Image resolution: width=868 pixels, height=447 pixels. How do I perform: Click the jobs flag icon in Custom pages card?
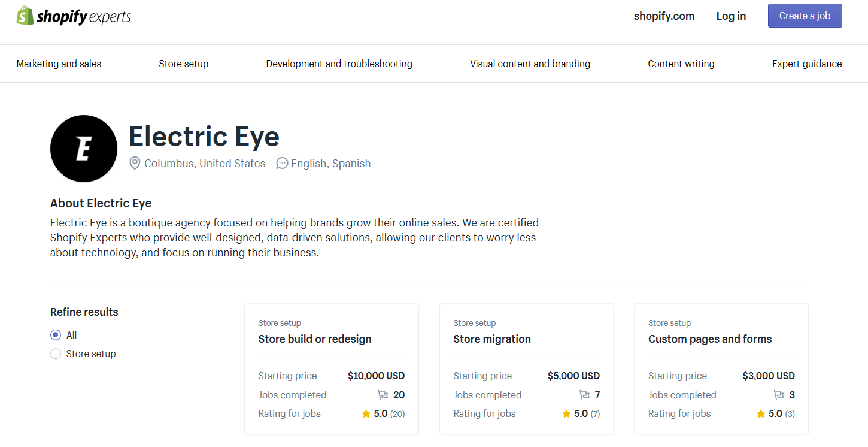pyautogui.click(x=779, y=395)
